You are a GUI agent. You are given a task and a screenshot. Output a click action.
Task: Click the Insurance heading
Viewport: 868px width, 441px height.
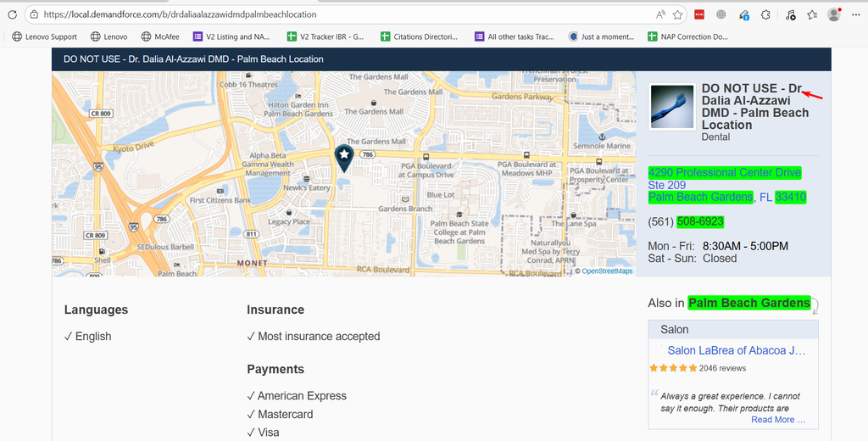tap(275, 310)
